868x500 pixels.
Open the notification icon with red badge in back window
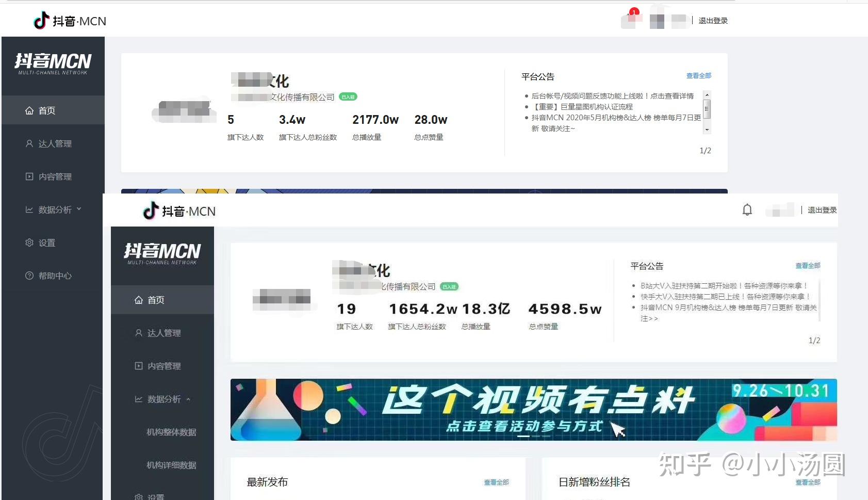pos(631,19)
